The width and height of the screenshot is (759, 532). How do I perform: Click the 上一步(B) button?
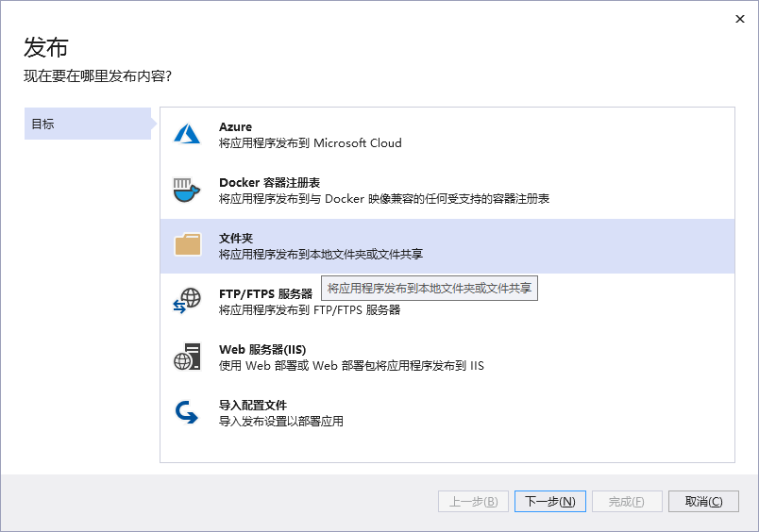click(473, 501)
